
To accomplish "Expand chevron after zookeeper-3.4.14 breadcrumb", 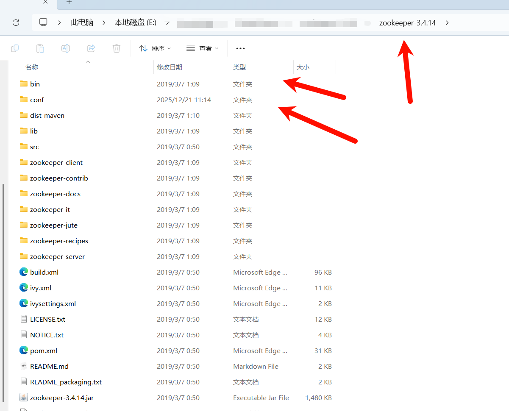I will click(447, 23).
